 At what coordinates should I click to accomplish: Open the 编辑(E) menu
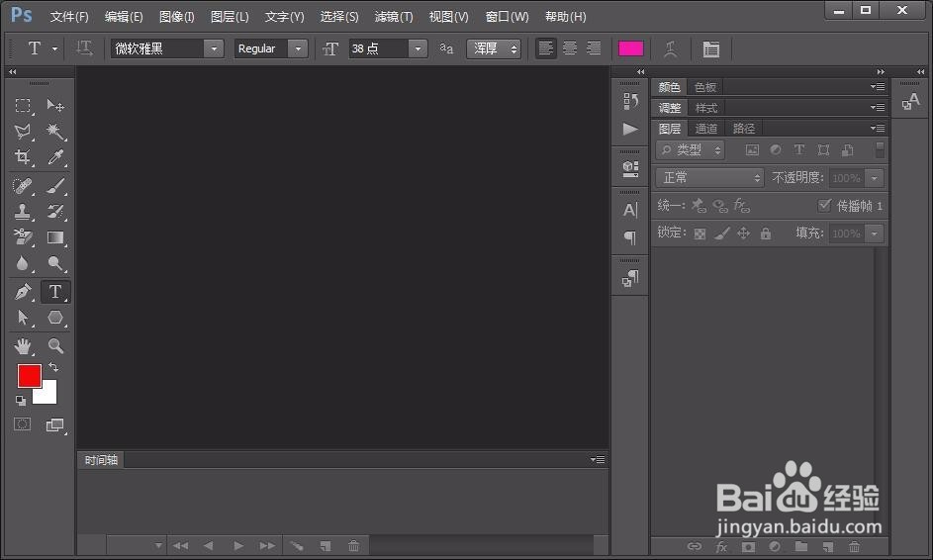124,17
